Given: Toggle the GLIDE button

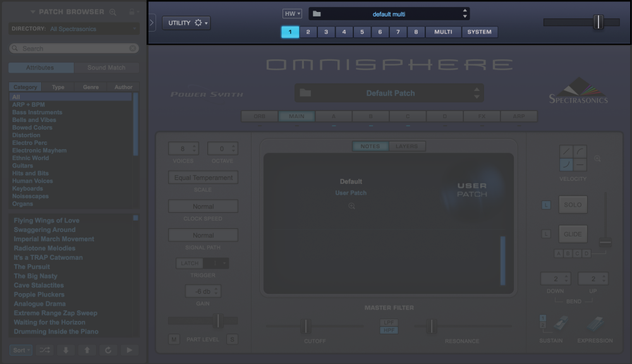Looking at the screenshot, I should 573,234.
